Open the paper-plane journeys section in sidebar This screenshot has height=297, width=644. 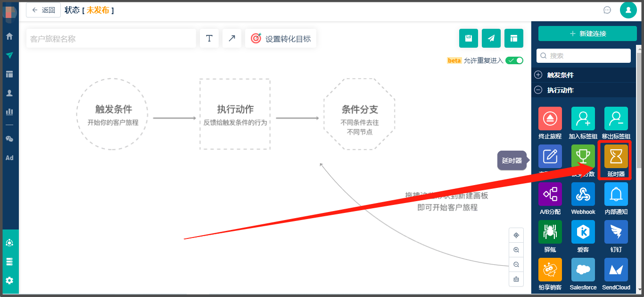tap(9, 55)
